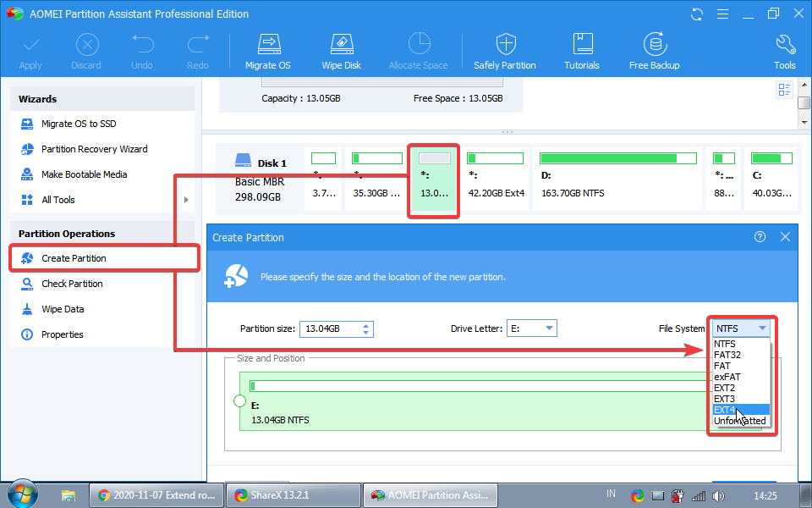Open the Drive Letter dropdown
This screenshot has height=508, width=812.
click(532, 329)
